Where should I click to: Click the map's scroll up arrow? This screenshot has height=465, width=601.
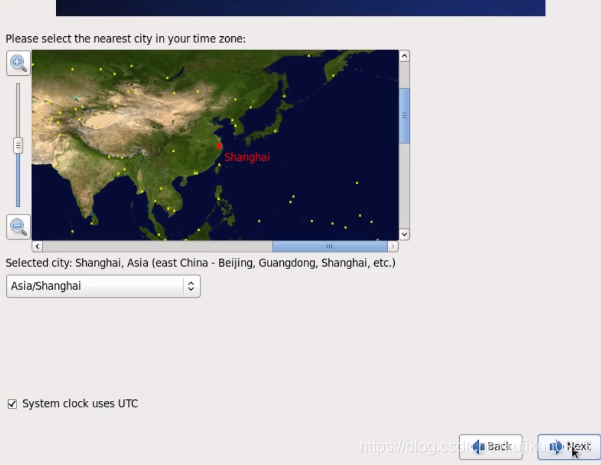pyautogui.click(x=404, y=56)
